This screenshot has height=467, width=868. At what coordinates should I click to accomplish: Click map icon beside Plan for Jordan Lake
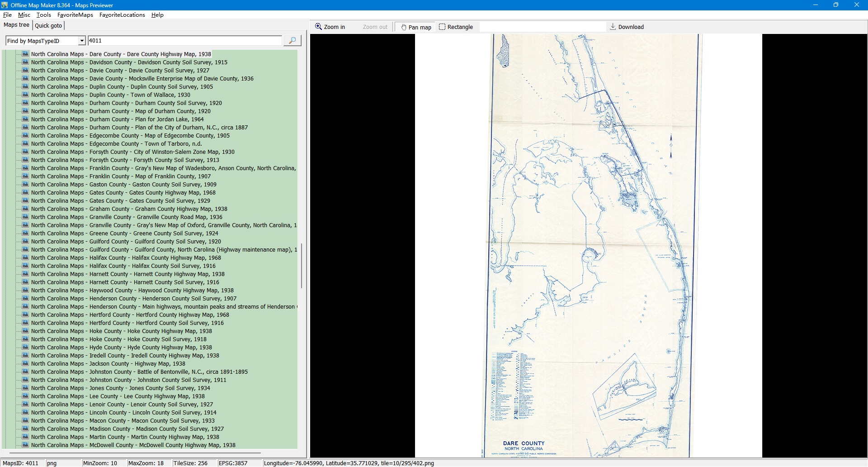click(x=26, y=119)
